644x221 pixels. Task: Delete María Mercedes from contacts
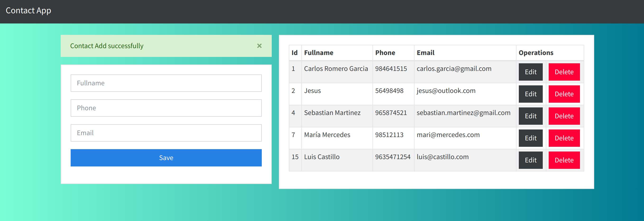(564, 138)
